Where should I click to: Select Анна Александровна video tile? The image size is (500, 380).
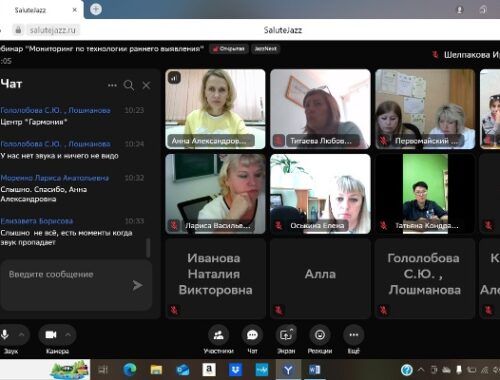coord(215,109)
